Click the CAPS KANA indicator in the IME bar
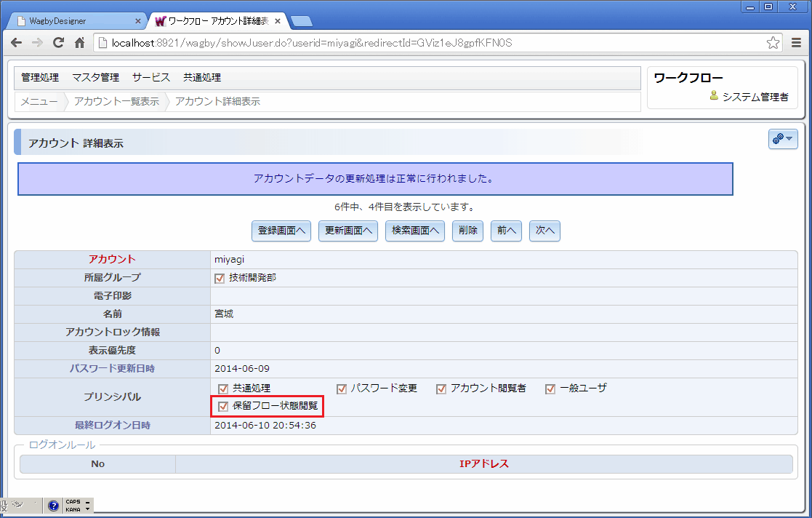Viewport: 812px width, 518px height. click(x=73, y=506)
